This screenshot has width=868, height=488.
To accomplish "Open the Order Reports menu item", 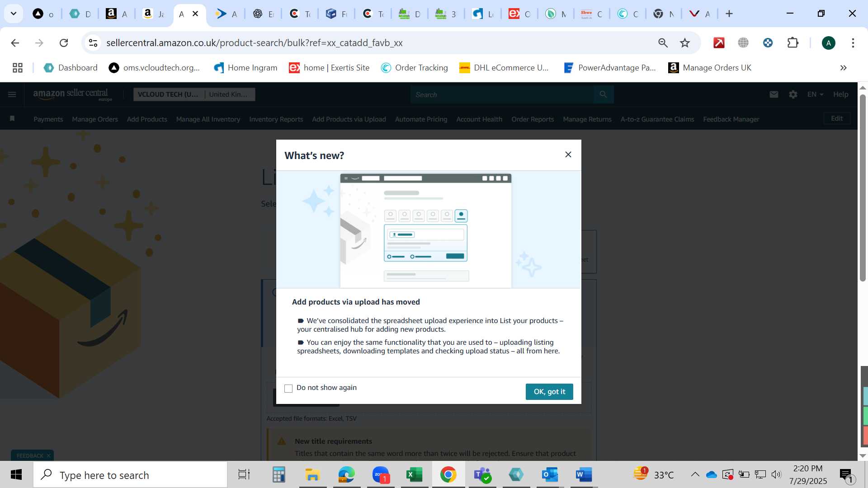I will click(533, 119).
